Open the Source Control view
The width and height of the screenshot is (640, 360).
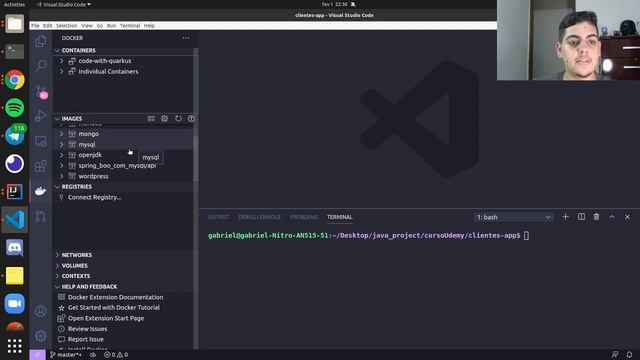coord(41,91)
